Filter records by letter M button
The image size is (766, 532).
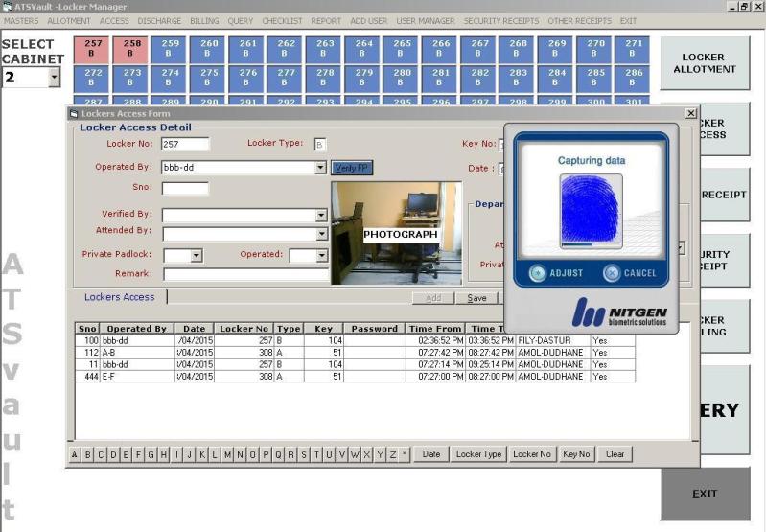[227, 454]
